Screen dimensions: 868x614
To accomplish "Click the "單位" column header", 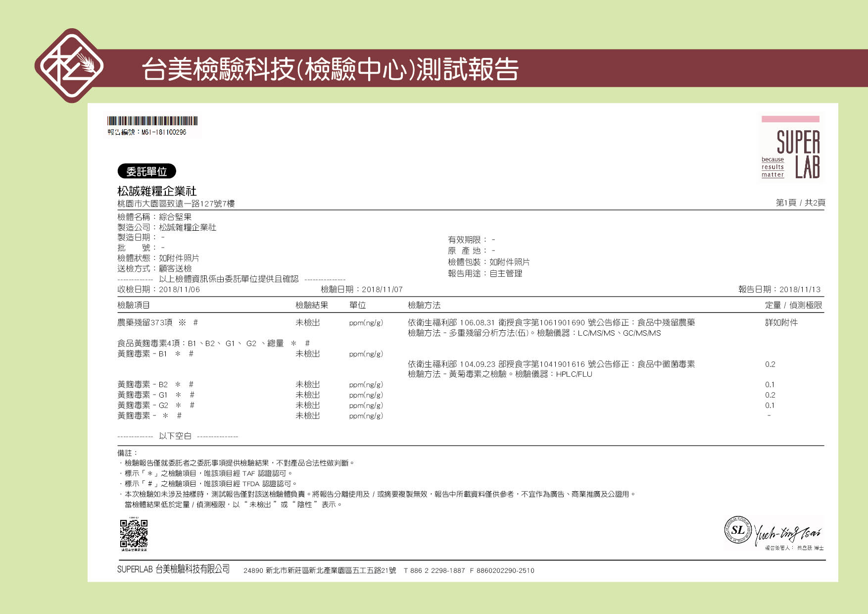I will click(x=357, y=305).
